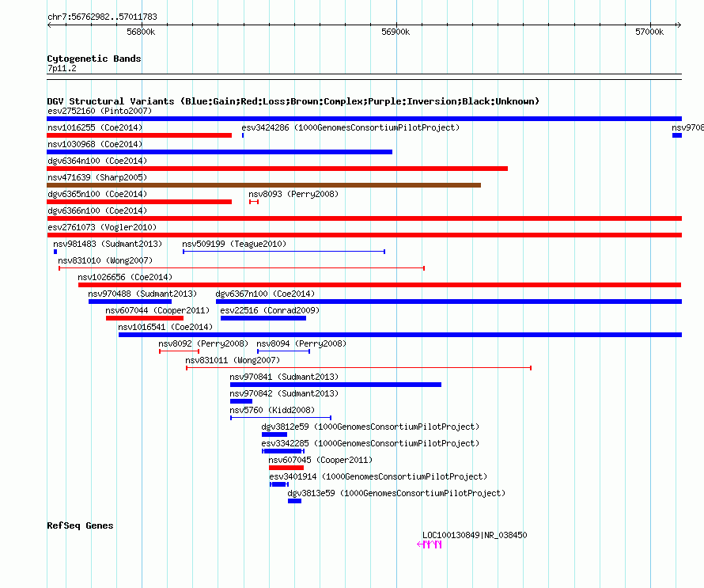Open the nsv8092 (Perry2008) label
The width and height of the screenshot is (704, 588).
[x=203, y=343]
